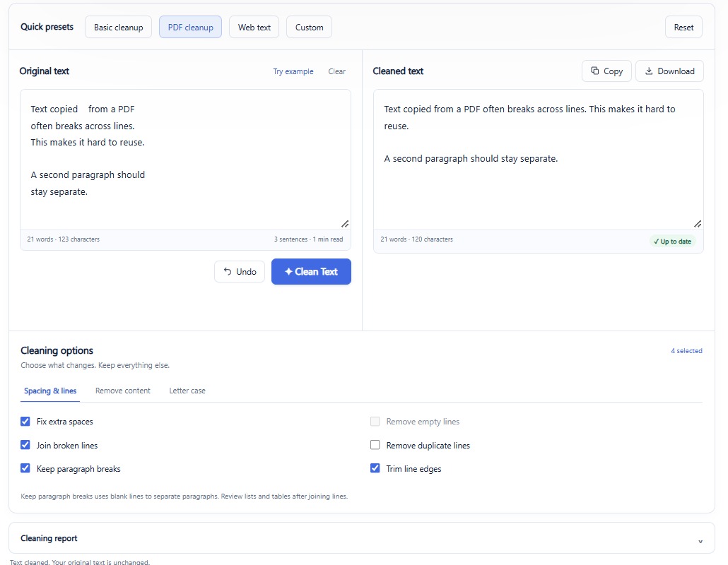Click the Original text box resize handle
Image resolution: width=728 pixels, height=565 pixels.
coord(345,224)
